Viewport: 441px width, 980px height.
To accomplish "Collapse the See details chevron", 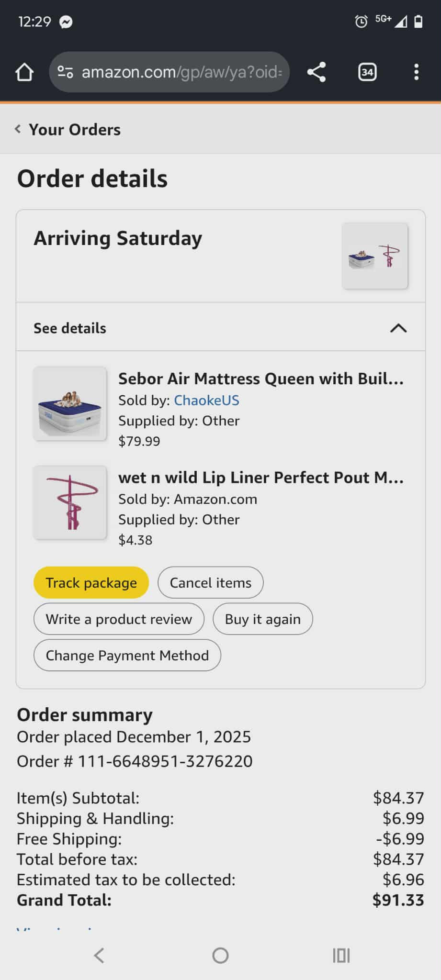I will pyautogui.click(x=398, y=328).
